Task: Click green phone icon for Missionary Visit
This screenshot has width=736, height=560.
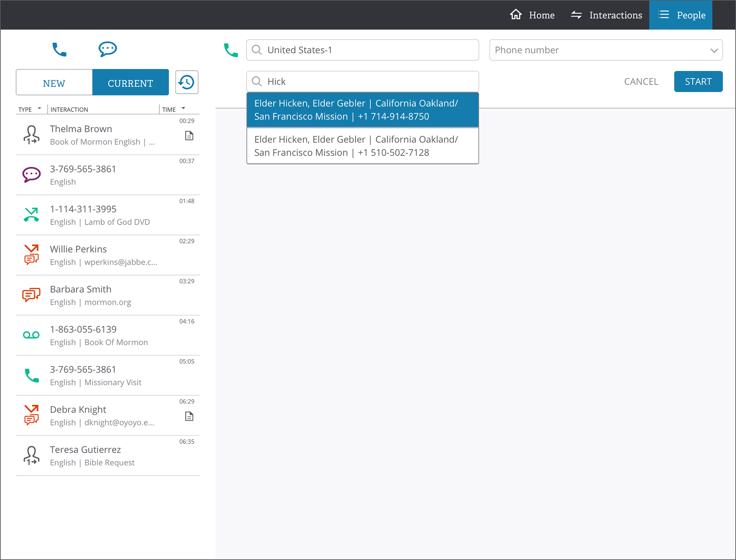Action: pos(31,375)
